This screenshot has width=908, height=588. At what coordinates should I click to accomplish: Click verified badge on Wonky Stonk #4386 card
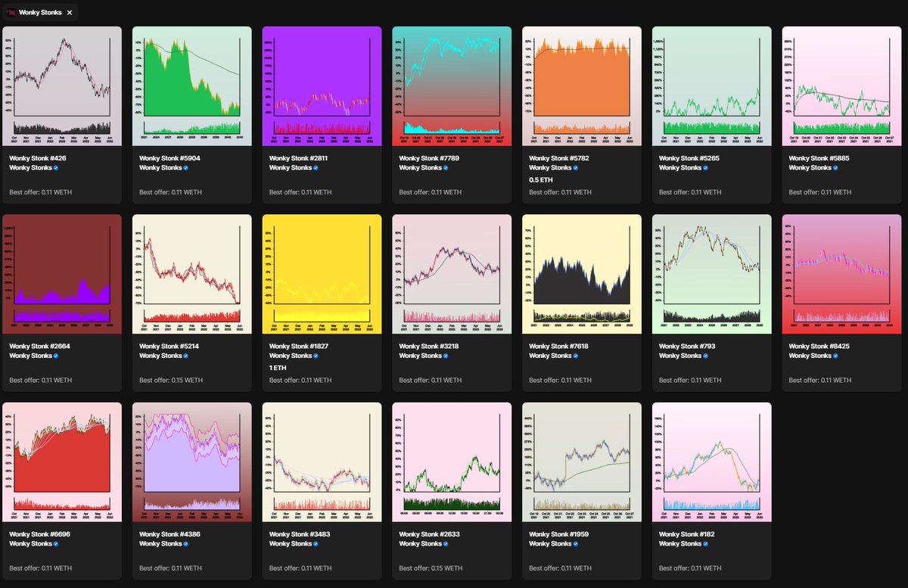tap(185, 544)
